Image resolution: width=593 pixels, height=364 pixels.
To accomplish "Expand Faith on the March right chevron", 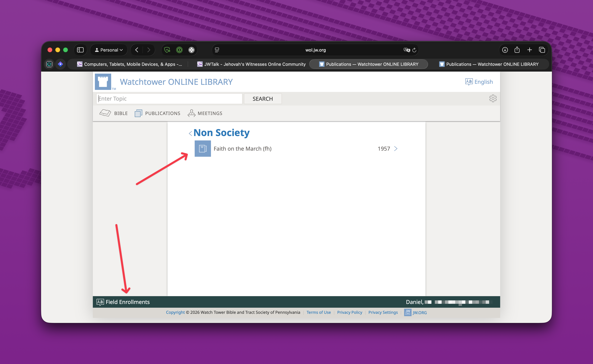I will coord(395,149).
